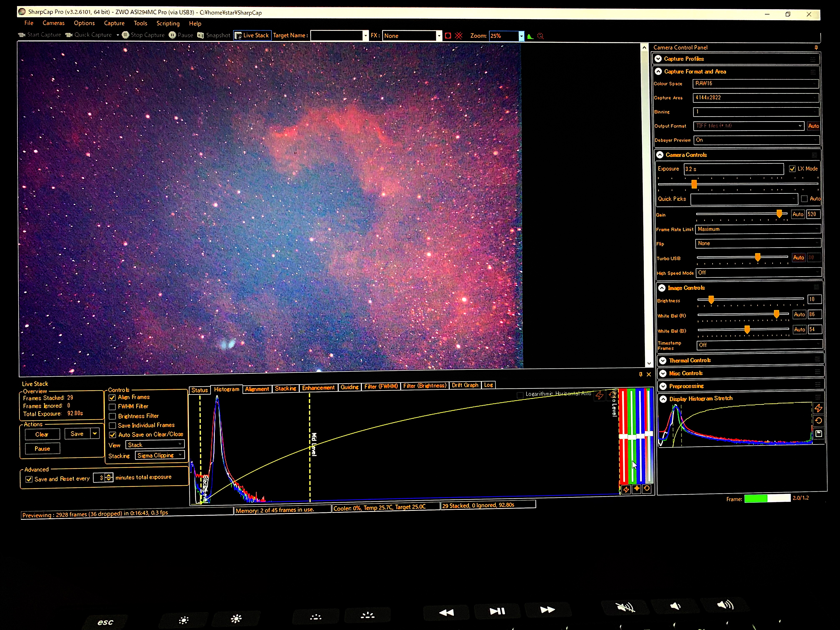
Task: Open the Stacking Sigma Clipping dropdown
Action: coord(160,455)
